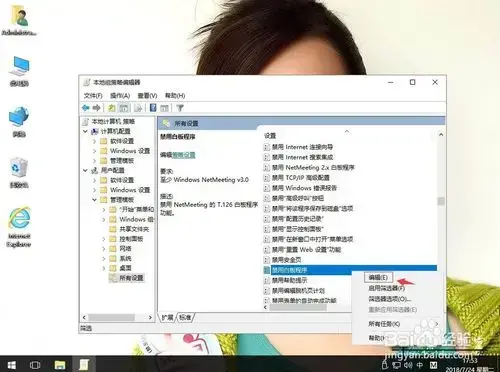
Task: Open the Windows Start button
Action: (12, 365)
